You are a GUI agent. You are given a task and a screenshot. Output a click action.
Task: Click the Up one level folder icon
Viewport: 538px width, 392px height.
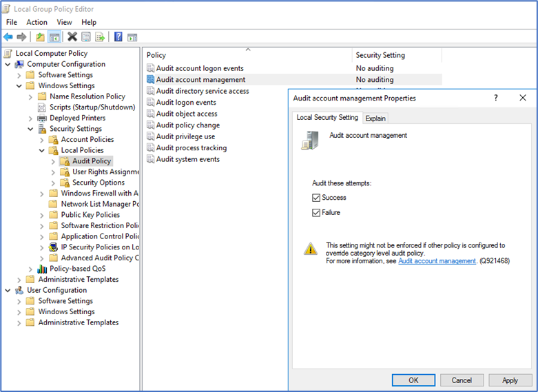pos(41,37)
